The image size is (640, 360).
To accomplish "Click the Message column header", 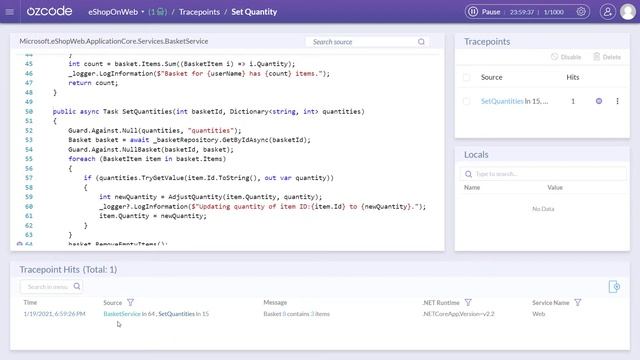I will point(275,302).
